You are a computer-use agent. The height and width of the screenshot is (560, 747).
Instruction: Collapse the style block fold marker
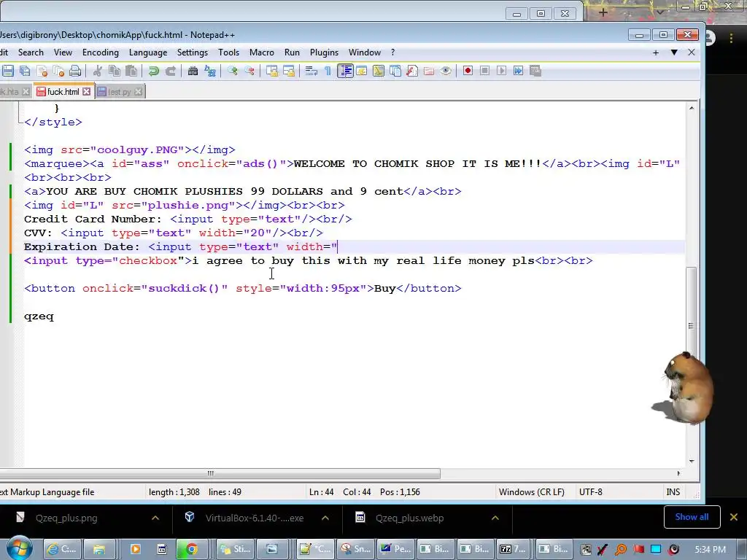pos(20,122)
